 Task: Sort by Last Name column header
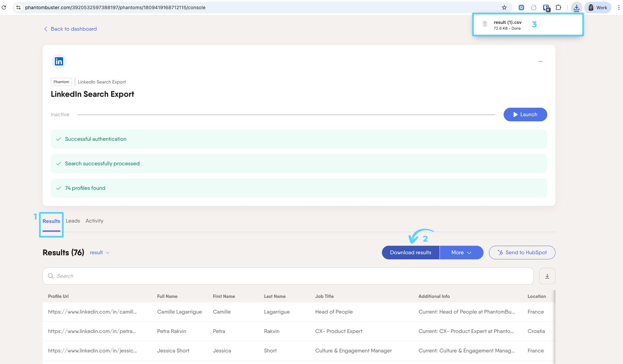coord(275,296)
